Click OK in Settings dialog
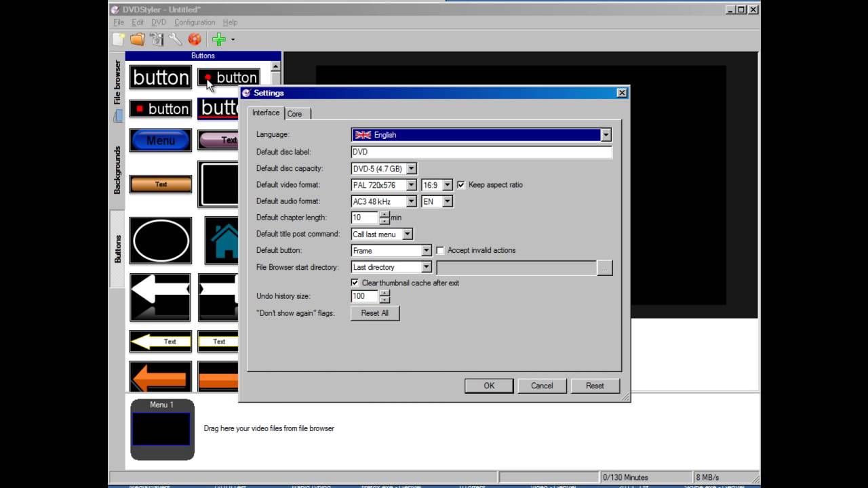This screenshot has height=488, width=868. tap(489, 386)
